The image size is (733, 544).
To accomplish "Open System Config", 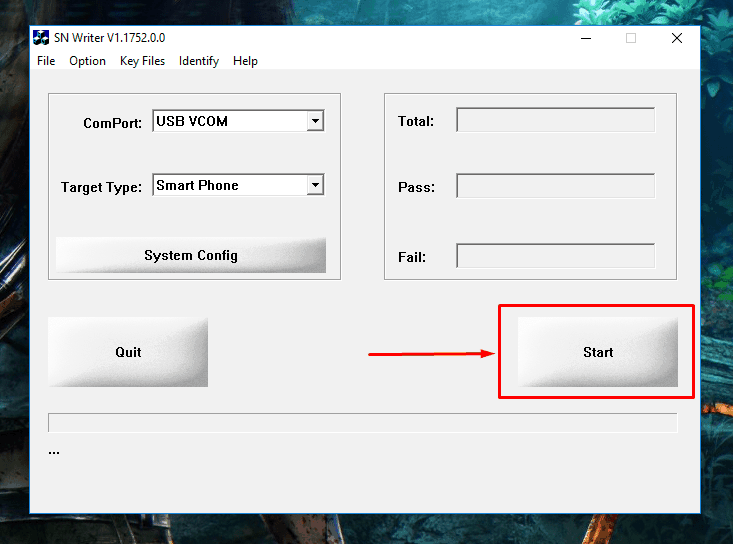I will coord(191,255).
